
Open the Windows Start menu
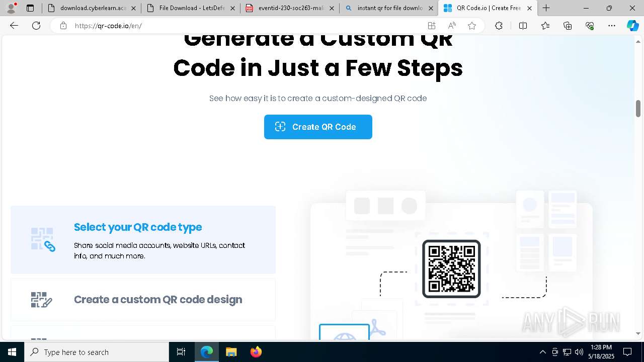coord(12,352)
